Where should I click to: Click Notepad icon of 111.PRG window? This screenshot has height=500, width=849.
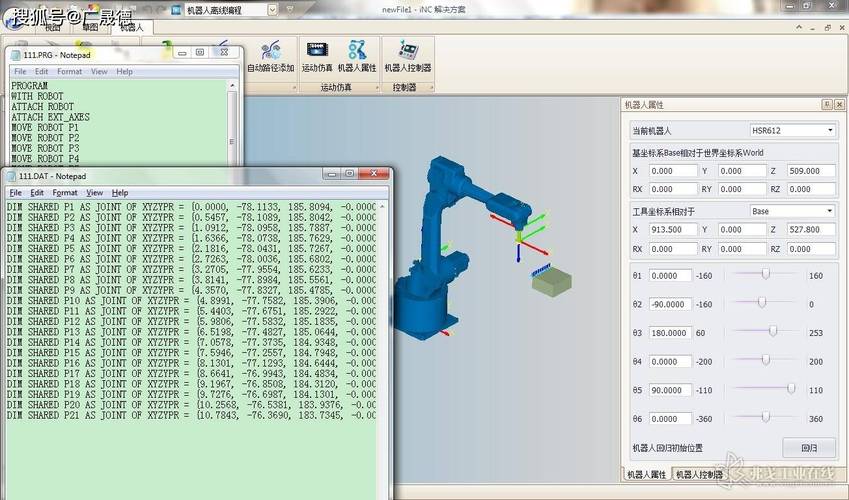coord(16,55)
